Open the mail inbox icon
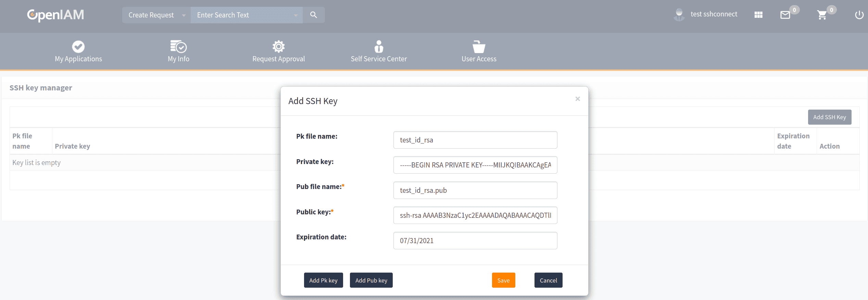 click(785, 15)
